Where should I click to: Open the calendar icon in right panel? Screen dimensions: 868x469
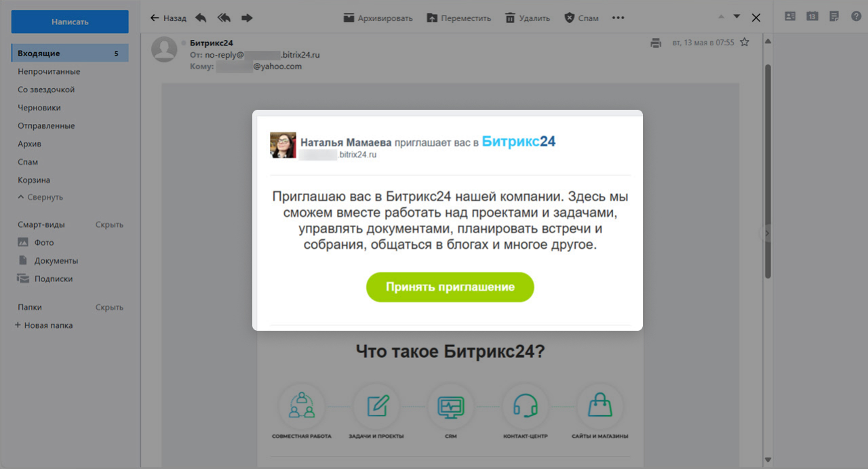(812, 16)
